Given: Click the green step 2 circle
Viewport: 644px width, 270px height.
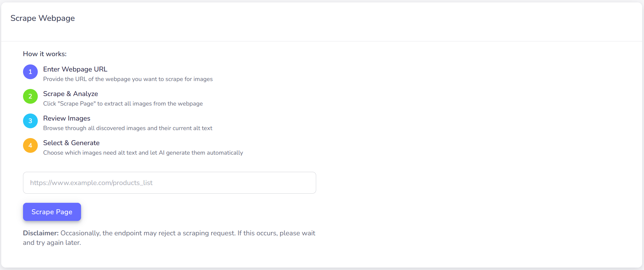Looking at the screenshot, I should [30, 96].
